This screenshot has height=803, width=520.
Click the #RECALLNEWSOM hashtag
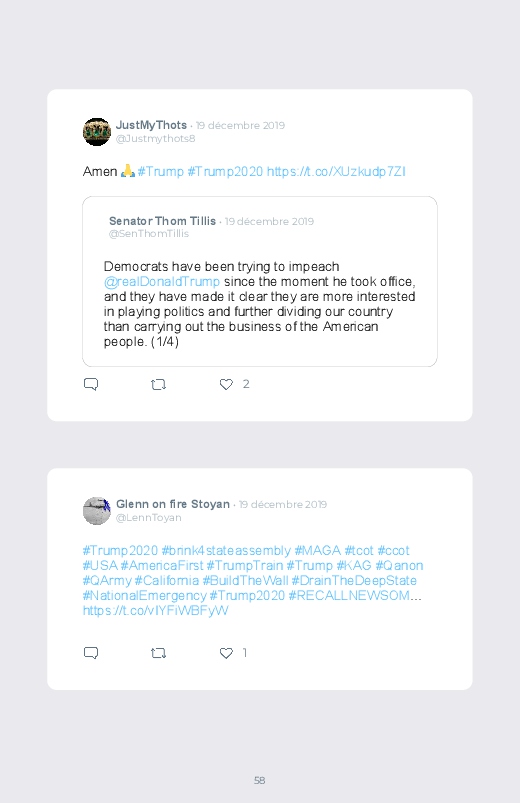(x=349, y=596)
